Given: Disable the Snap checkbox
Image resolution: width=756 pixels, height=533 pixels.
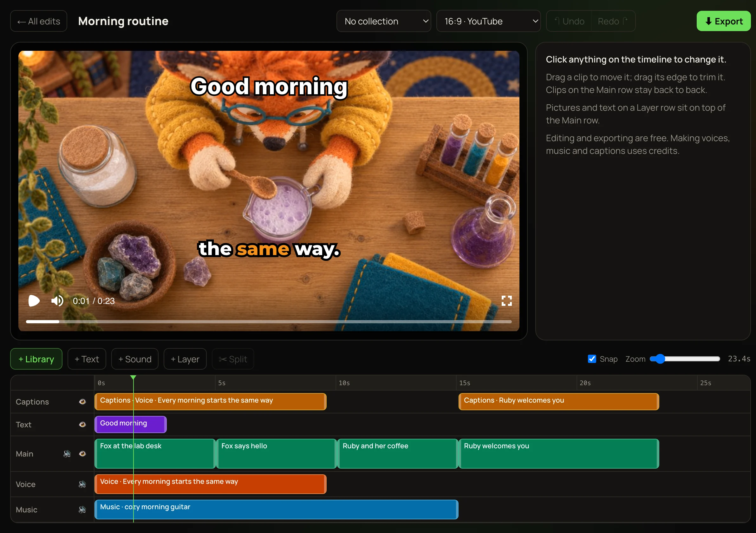Looking at the screenshot, I should coord(592,359).
